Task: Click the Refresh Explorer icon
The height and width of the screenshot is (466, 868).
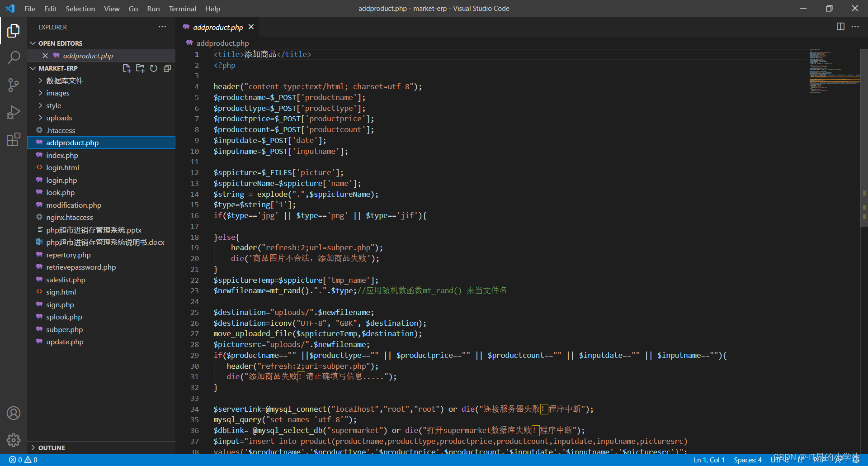Action: click(154, 68)
